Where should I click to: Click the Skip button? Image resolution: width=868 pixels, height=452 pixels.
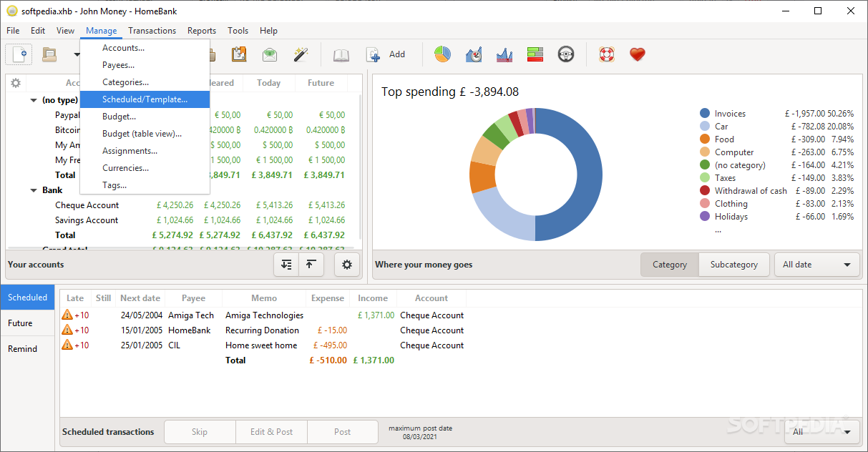point(200,432)
